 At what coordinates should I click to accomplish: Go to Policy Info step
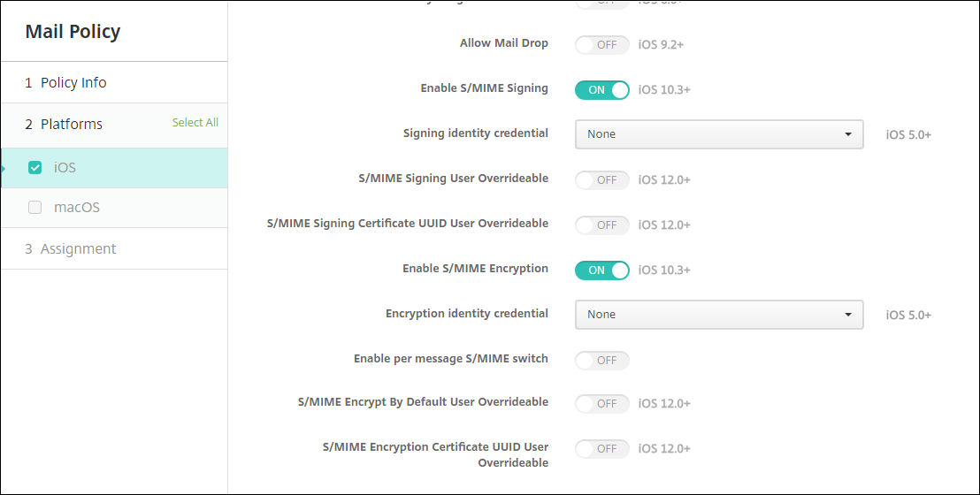tap(73, 83)
